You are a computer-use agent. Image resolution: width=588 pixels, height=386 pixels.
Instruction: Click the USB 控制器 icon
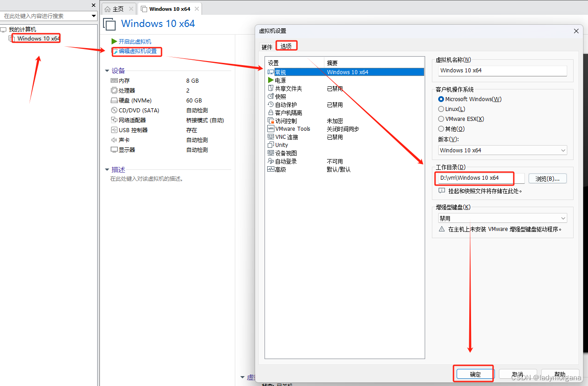click(114, 130)
